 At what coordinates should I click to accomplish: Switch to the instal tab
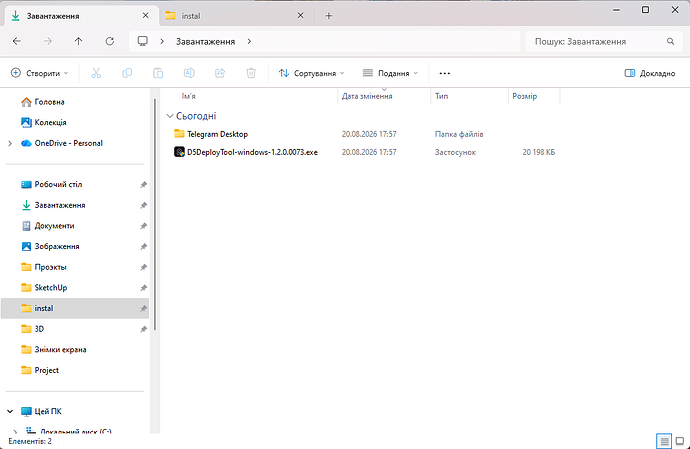pyautogui.click(x=235, y=16)
